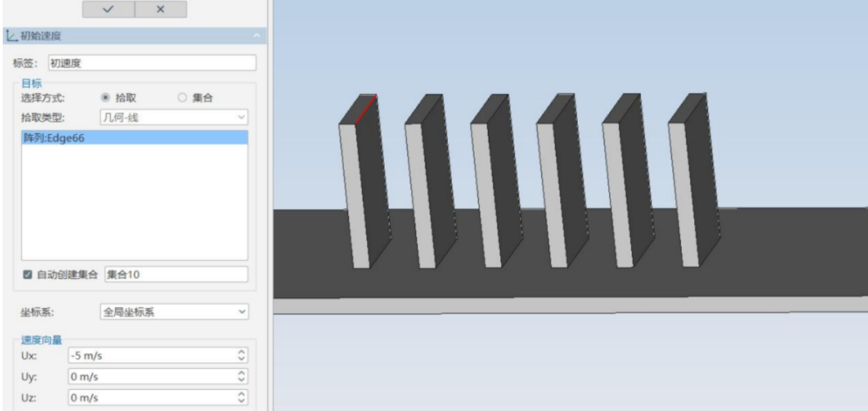Click the dark top surface of the base plate
Screen dimensions: 868x411
[x=782, y=252]
